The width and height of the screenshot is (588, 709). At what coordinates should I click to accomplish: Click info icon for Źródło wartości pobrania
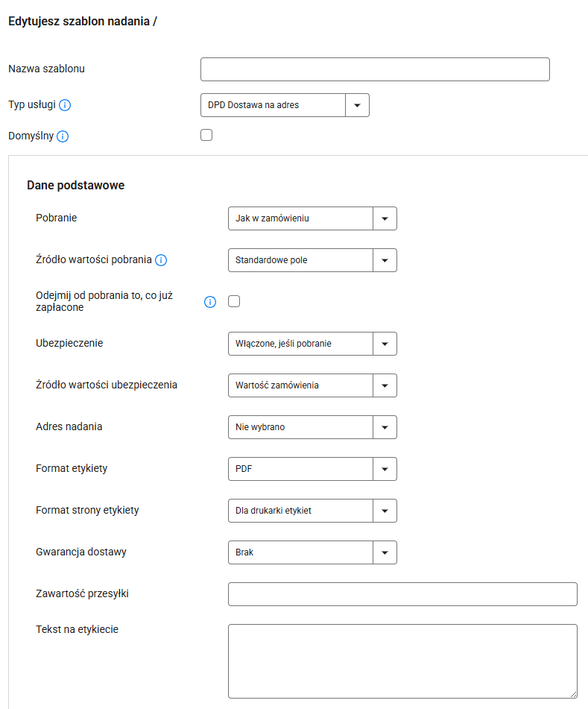click(x=161, y=260)
